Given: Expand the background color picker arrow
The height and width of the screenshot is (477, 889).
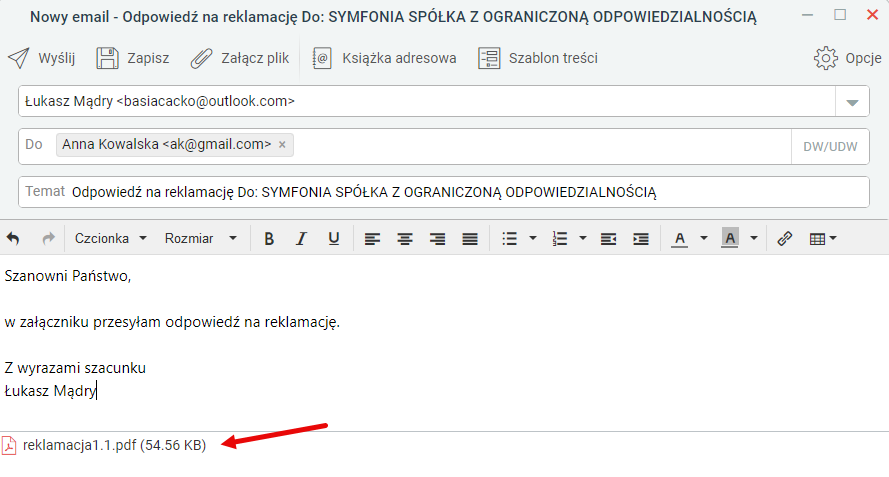Looking at the screenshot, I should pyautogui.click(x=754, y=238).
